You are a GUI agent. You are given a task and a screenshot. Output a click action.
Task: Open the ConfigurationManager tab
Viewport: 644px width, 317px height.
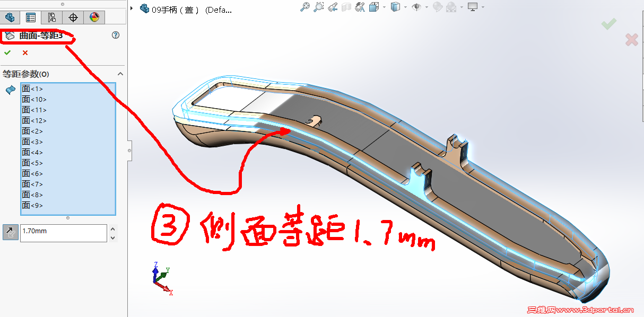(51, 17)
